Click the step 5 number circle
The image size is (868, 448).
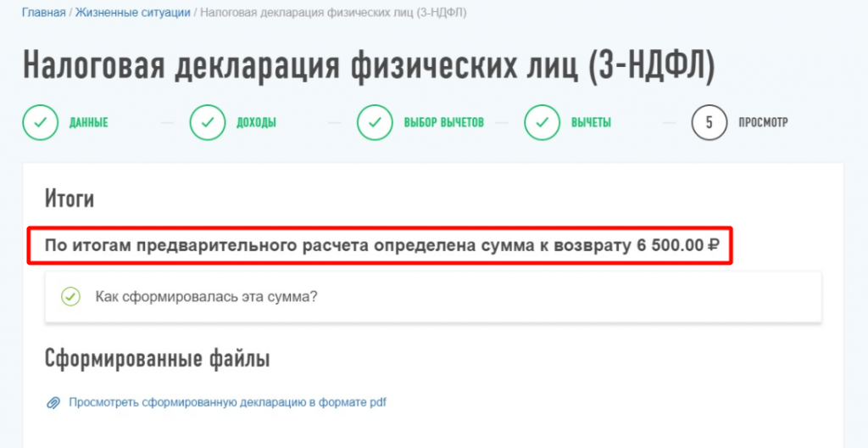tap(709, 122)
